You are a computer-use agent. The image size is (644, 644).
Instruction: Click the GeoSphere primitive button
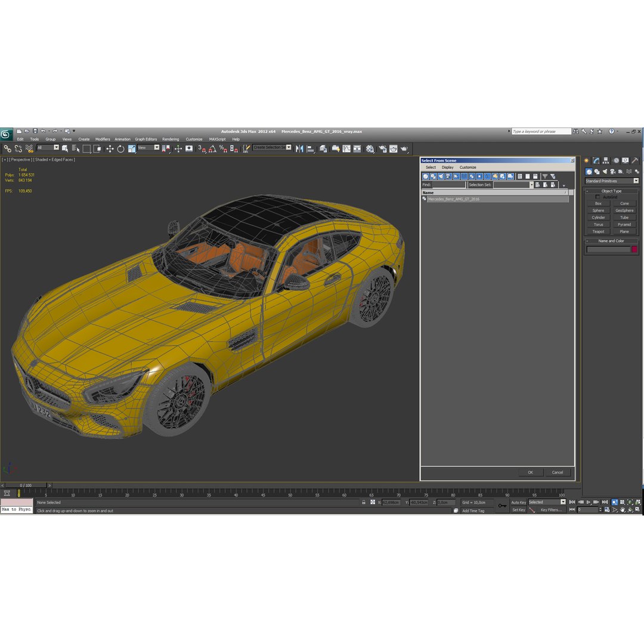click(624, 210)
